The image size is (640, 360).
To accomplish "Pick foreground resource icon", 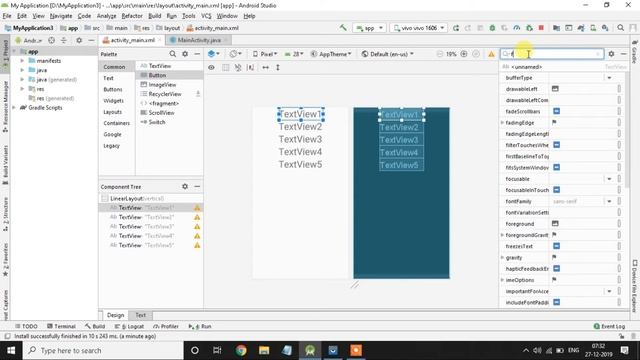I will [x=555, y=224].
